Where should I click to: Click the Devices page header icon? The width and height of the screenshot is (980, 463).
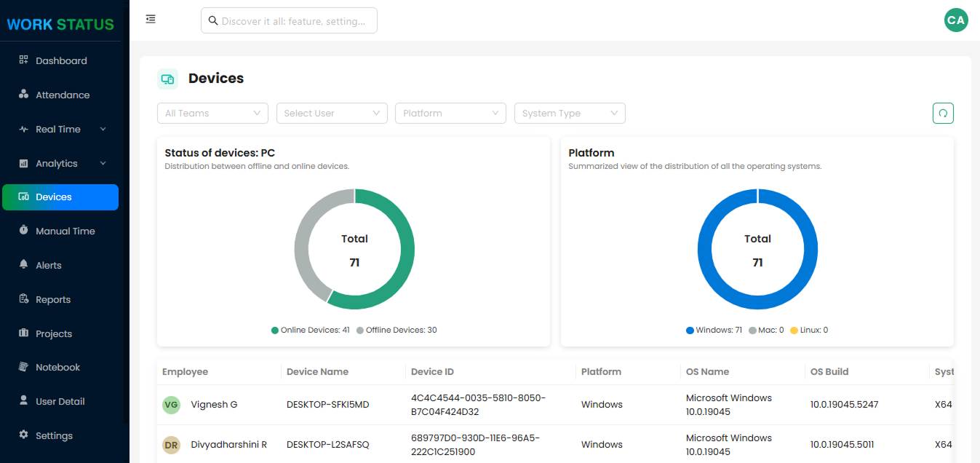[x=167, y=79]
